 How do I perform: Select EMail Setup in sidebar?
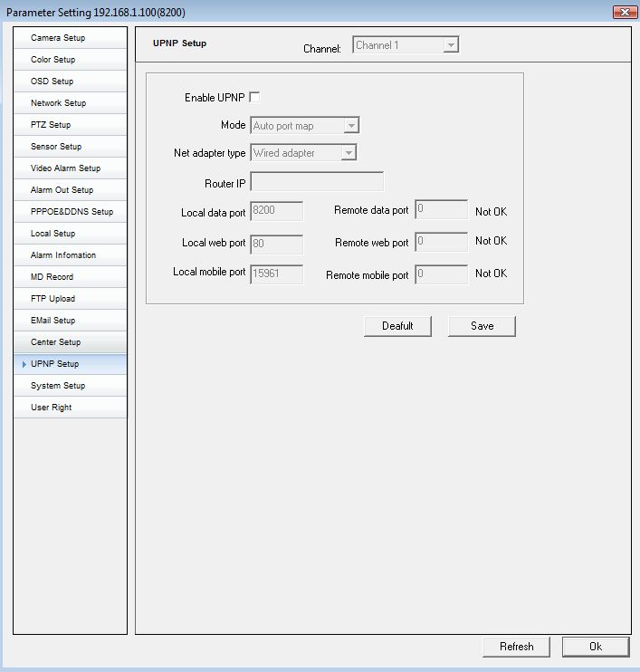coord(70,321)
